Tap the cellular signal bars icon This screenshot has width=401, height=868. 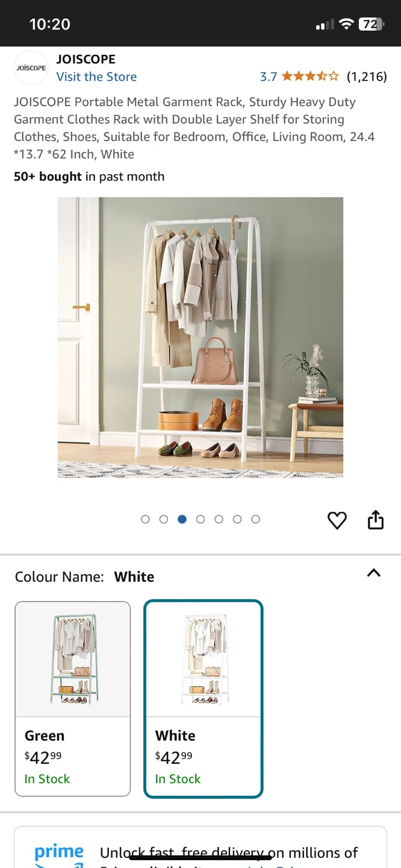[x=325, y=25]
